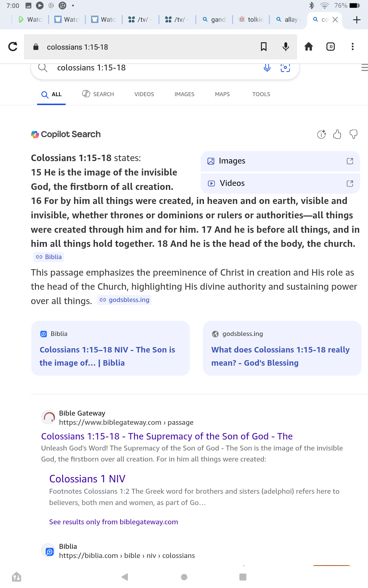Open See results only from biblegateway.com
Viewport: 368px width, 588px height.
pyautogui.click(x=113, y=522)
